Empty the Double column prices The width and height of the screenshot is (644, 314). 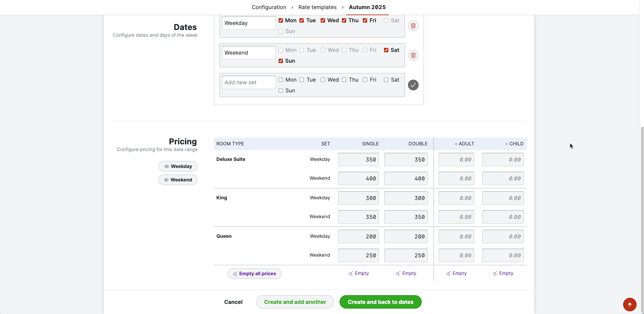406,273
